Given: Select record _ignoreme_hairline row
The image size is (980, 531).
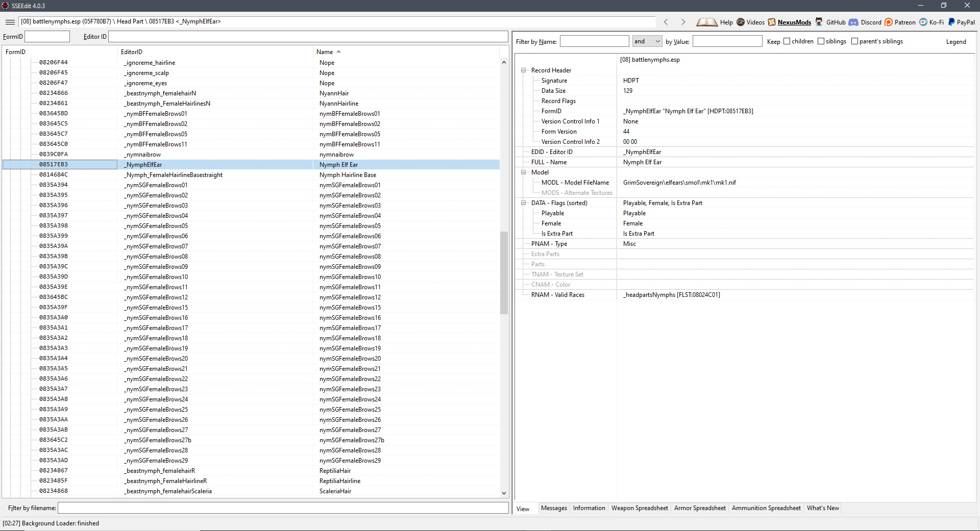Looking at the screenshot, I should point(251,63).
